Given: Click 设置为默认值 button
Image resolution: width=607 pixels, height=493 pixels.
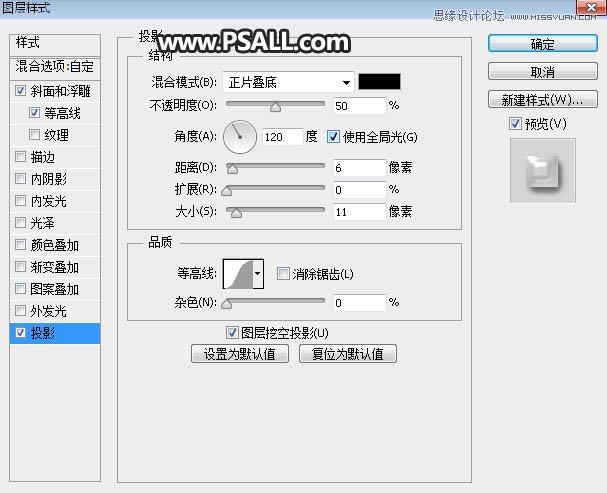Looking at the screenshot, I should 240,354.
